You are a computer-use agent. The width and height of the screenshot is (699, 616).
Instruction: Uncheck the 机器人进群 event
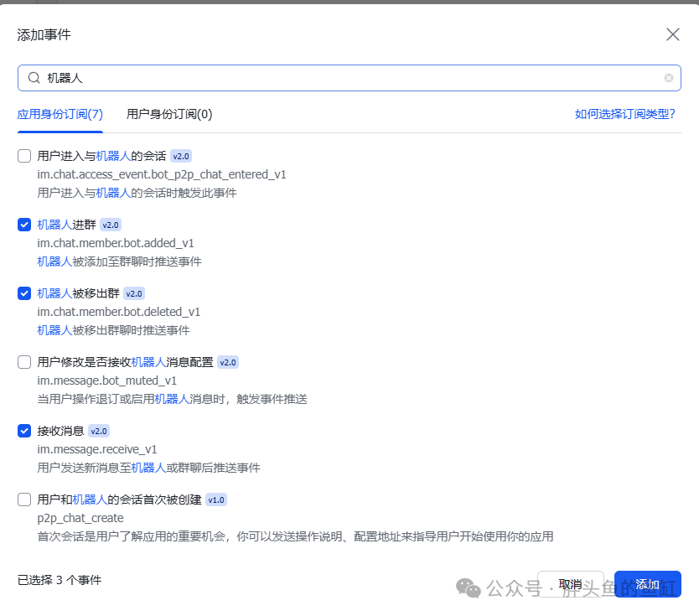coord(24,225)
